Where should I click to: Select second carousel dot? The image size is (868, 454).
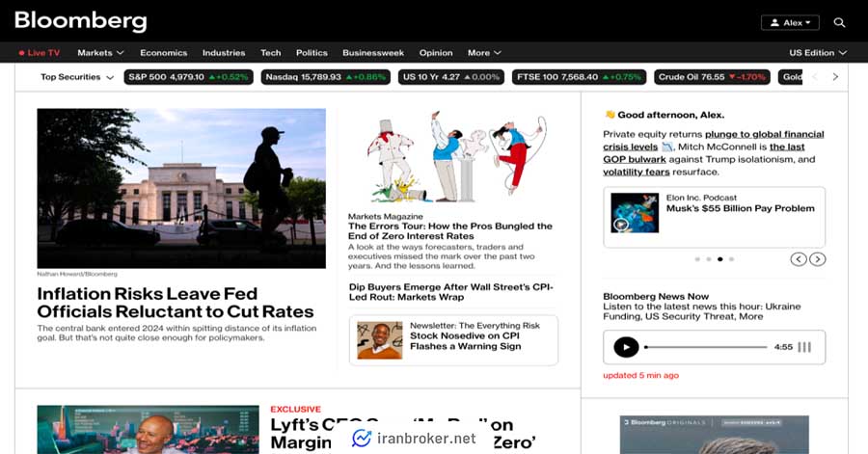(x=709, y=259)
